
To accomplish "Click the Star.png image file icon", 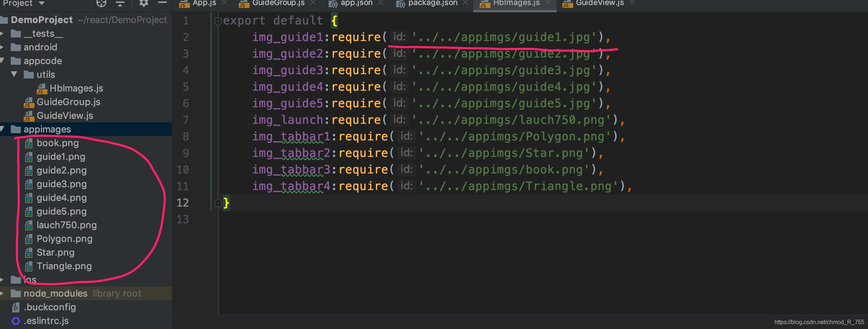I will (x=29, y=253).
